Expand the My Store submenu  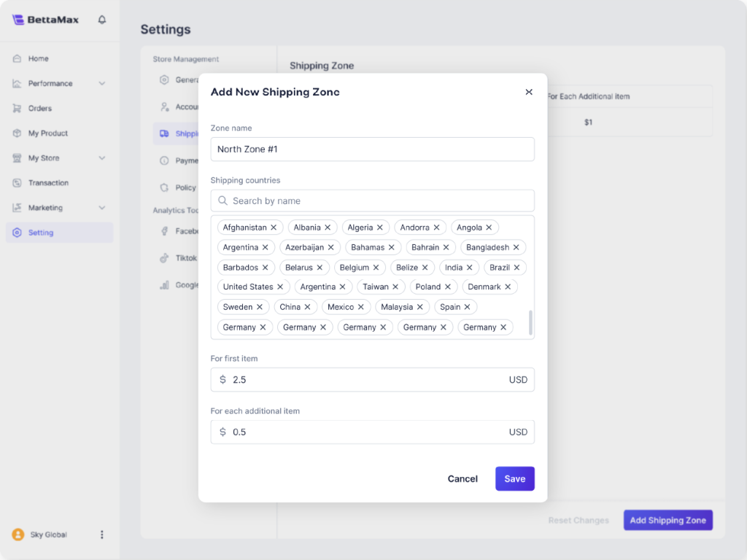pyautogui.click(x=101, y=158)
